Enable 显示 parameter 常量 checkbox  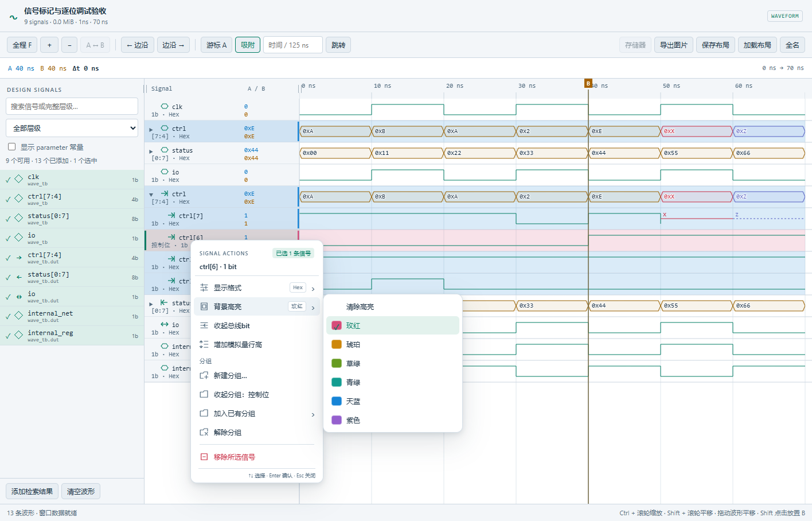(x=11, y=147)
